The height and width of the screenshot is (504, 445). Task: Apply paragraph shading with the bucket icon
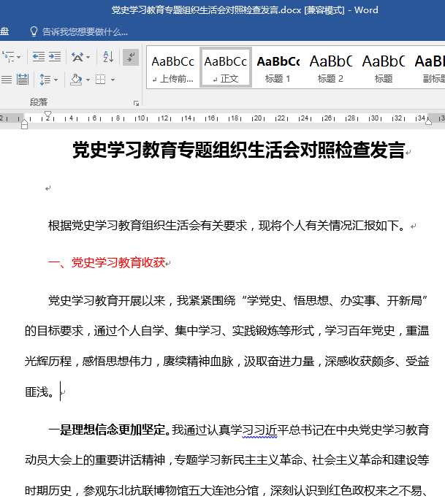pyautogui.click(x=76, y=80)
